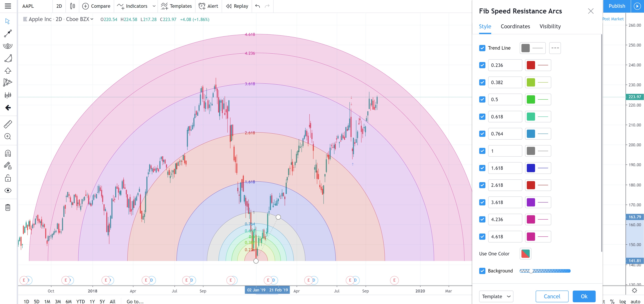Image resolution: width=644 pixels, height=304 pixels.
Task: Toggle the Background checkbox
Action: [482, 271]
